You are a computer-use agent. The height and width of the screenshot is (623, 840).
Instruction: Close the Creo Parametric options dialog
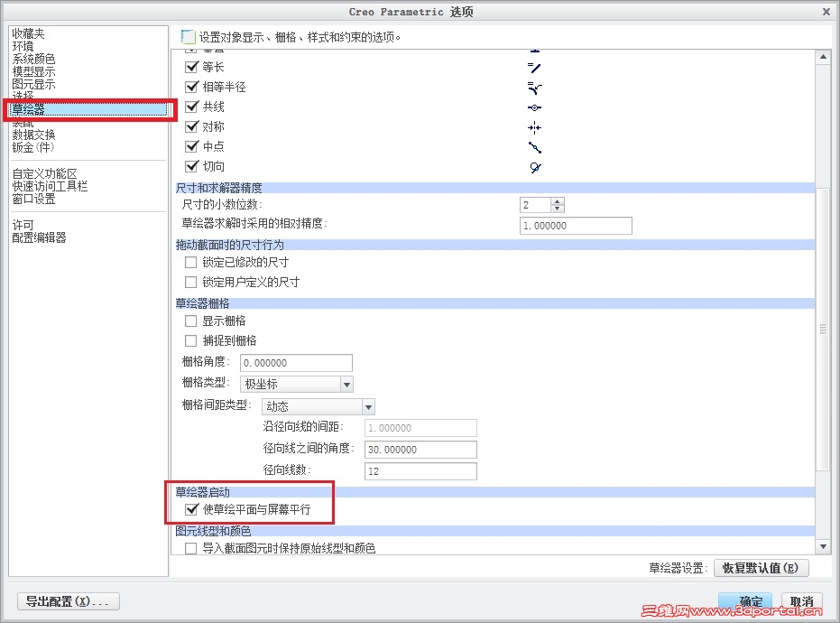coord(826,11)
